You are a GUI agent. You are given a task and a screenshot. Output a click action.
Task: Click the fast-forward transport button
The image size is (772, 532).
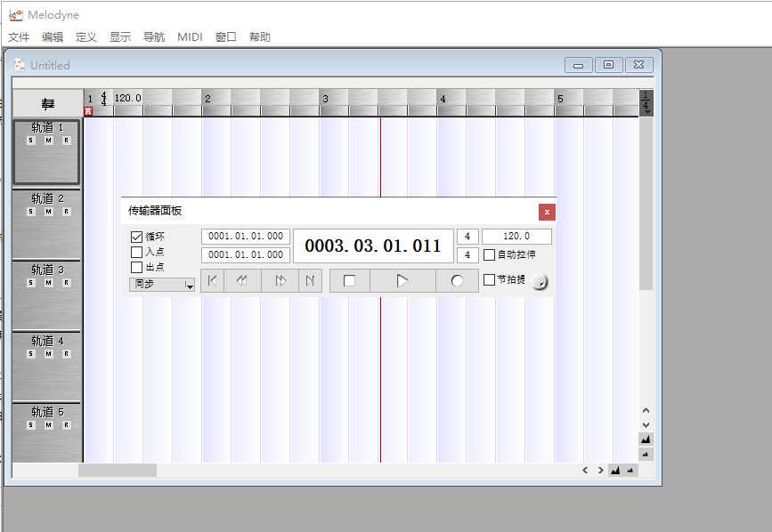click(280, 281)
